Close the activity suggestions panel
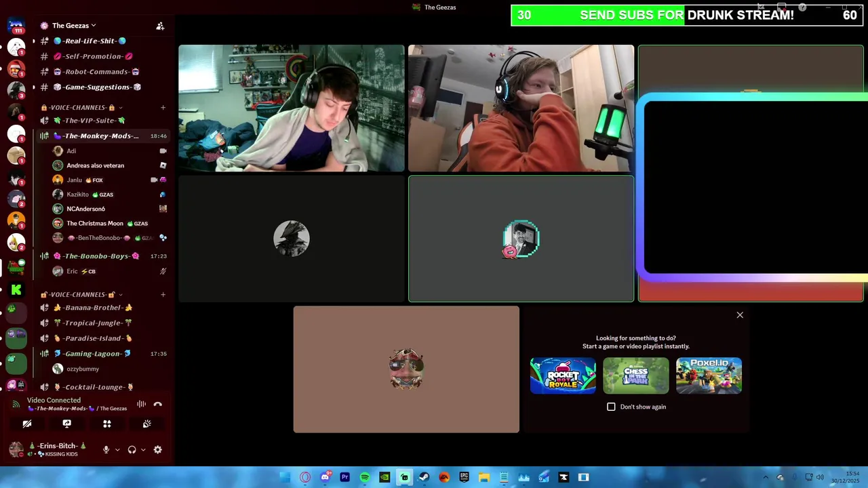The width and height of the screenshot is (868, 488). click(740, 315)
